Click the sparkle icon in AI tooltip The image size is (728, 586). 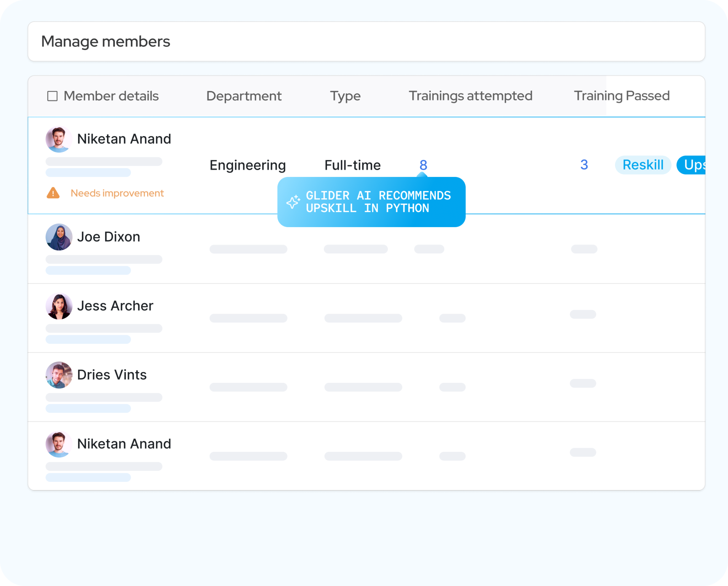tap(293, 202)
